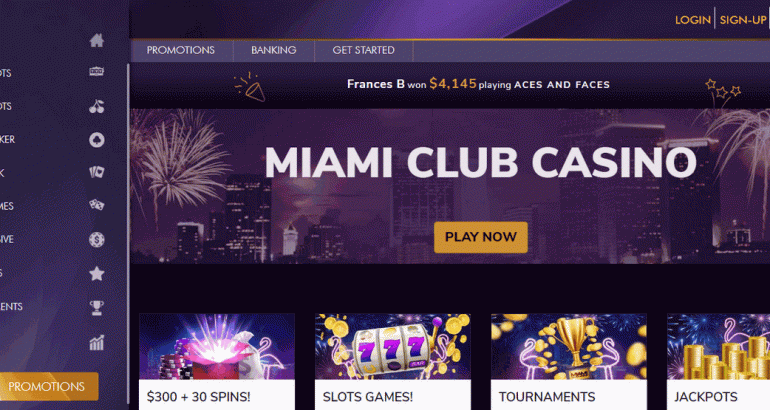Image resolution: width=770 pixels, height=410 pixels.
Task: Switch to the Banking tab
Action: 274,50
